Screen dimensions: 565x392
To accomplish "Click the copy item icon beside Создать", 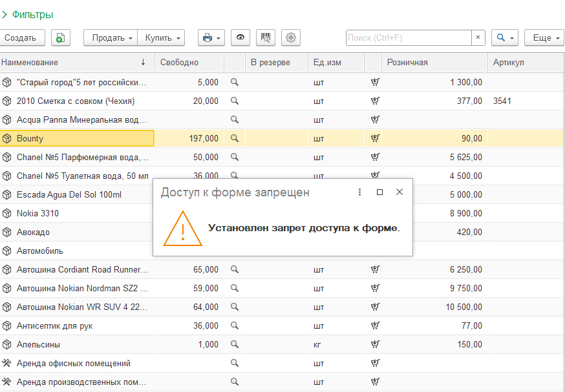I will click(60, 38).
